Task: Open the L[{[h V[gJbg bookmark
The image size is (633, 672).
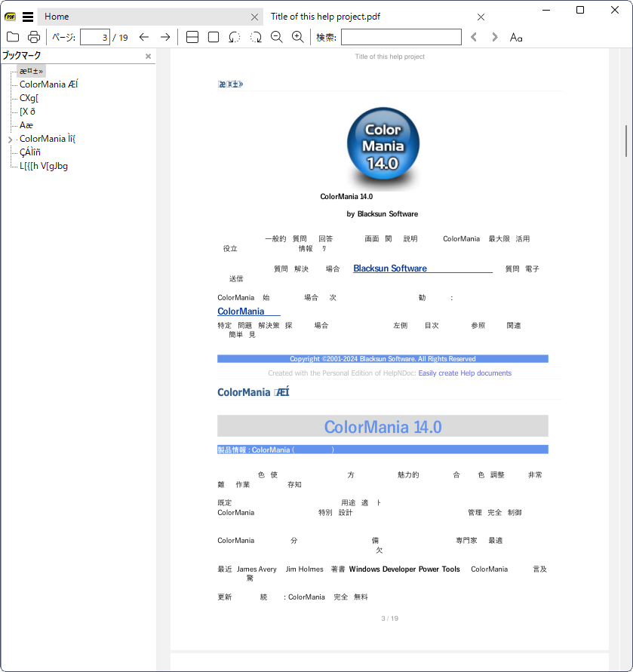Action: (x=44, y=166)
